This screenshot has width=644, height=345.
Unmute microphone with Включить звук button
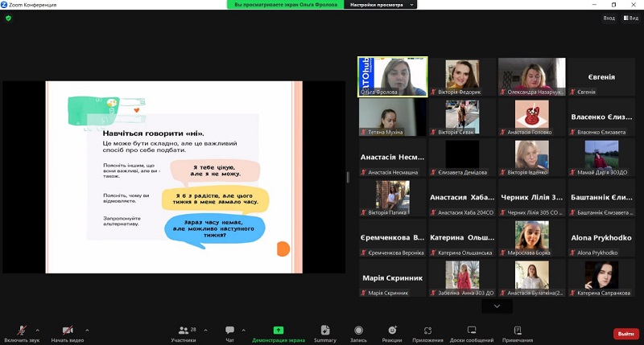[22, 332]
